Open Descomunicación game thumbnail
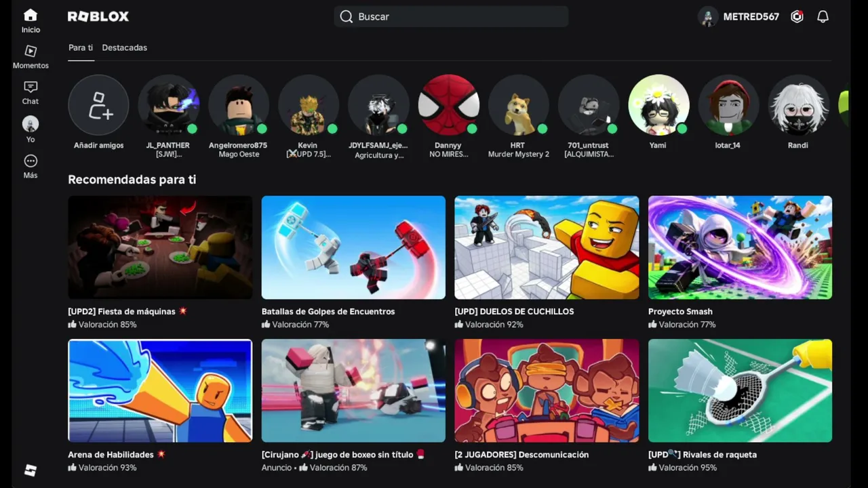This screenshot has height=488, width=868. tap(547, 391)
